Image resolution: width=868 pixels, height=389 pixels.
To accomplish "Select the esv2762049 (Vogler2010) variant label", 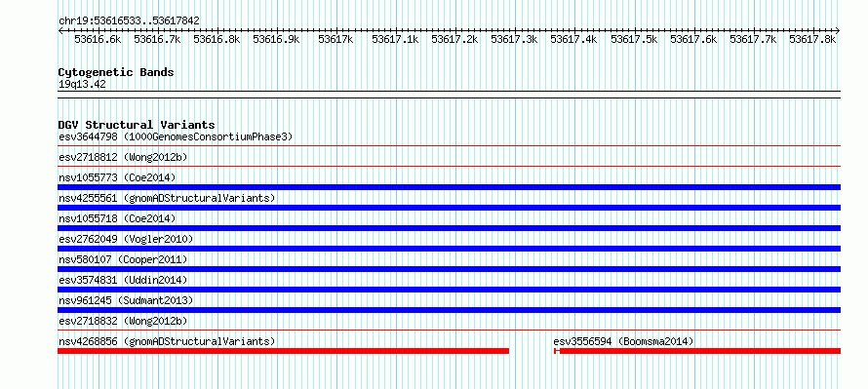I will pyautogui.click(x=126, y=239).
